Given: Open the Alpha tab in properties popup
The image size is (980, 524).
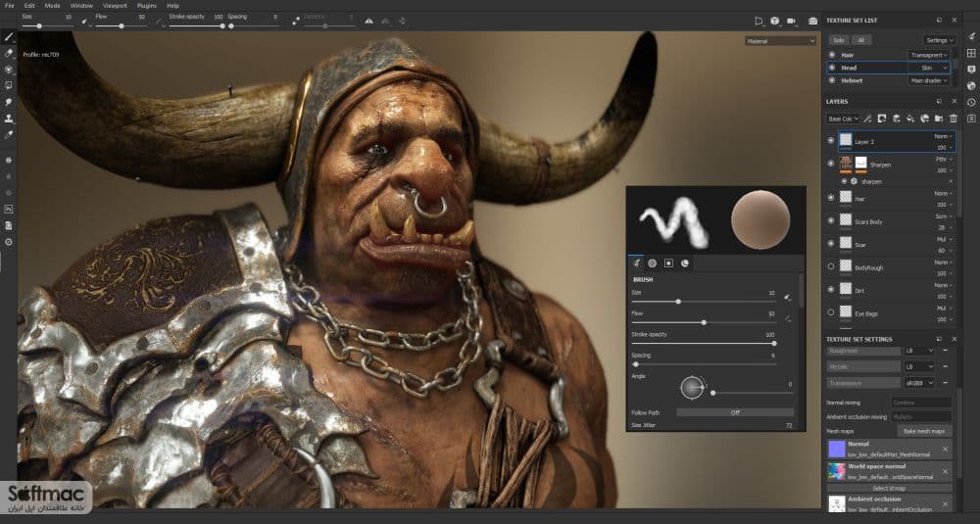Looking at the screenshot, I should tap(653, 262).
